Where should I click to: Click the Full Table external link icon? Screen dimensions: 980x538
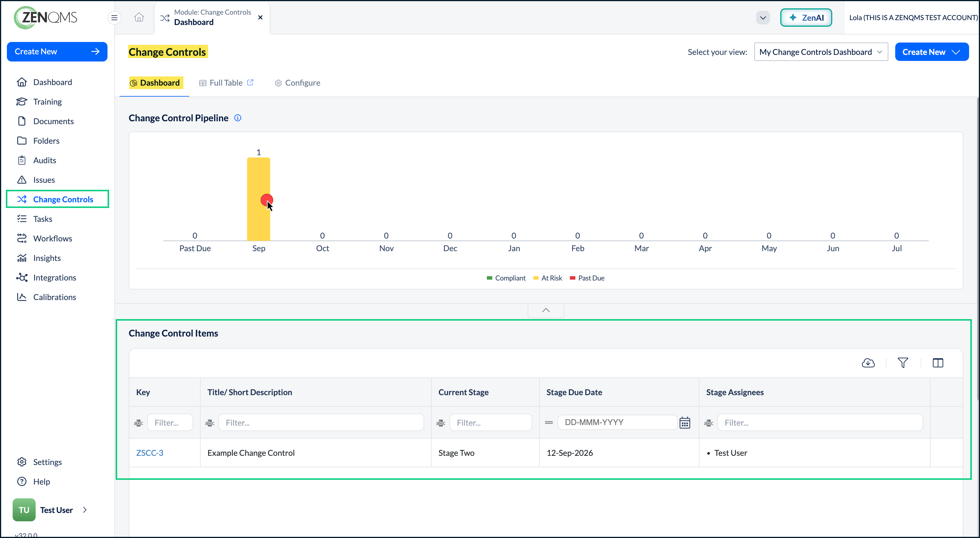[250, 82]
